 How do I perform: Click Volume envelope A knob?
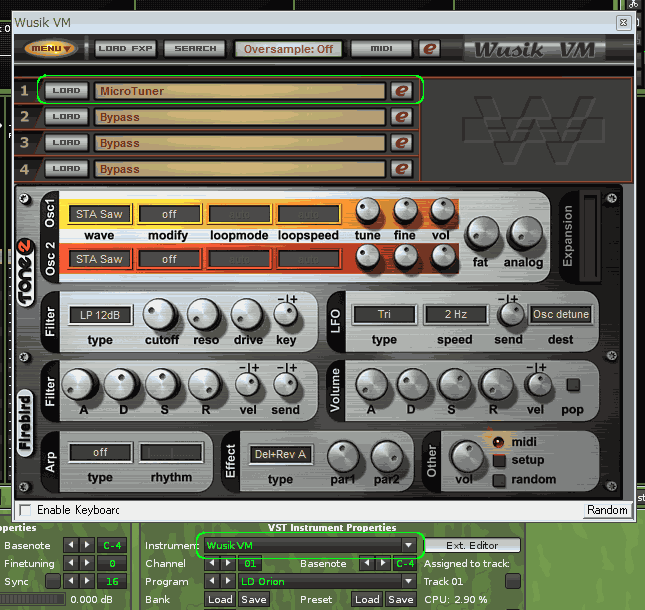371,385
